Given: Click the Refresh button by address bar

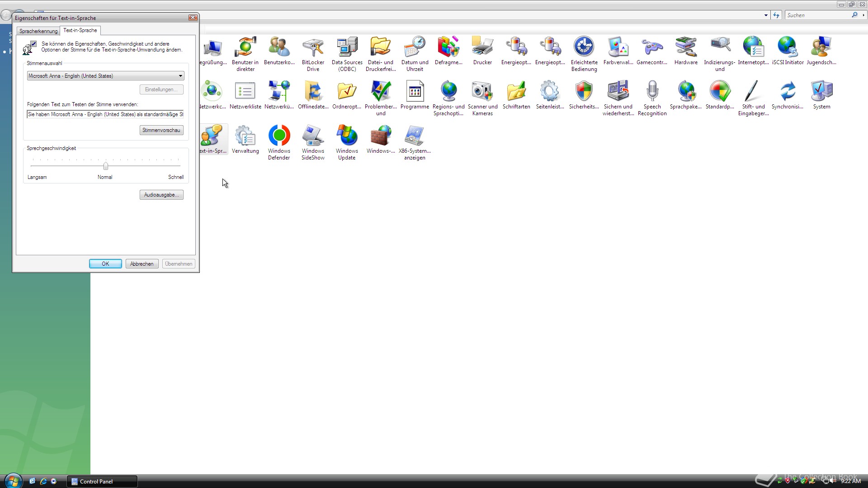Looking at the screenshot, I should [776, 15].
